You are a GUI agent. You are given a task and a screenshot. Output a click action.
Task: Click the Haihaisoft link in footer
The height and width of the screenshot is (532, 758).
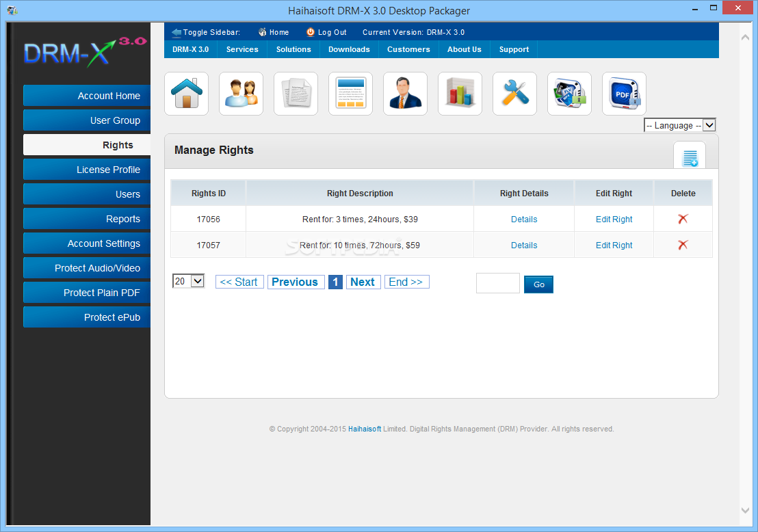pyautogui.click(x=365, y=429)
